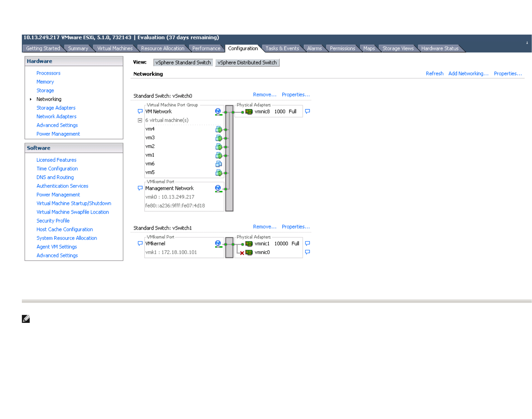Click the vm5 virtual machine icon
This screenshot has height=419, width=532.
pyautogui.click(x=219, y=173)
